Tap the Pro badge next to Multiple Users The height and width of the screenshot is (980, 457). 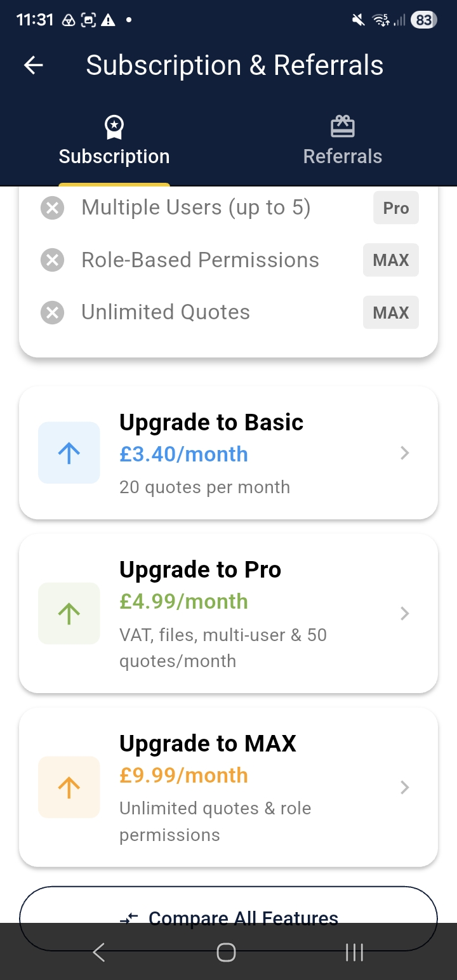pos(396,208)
